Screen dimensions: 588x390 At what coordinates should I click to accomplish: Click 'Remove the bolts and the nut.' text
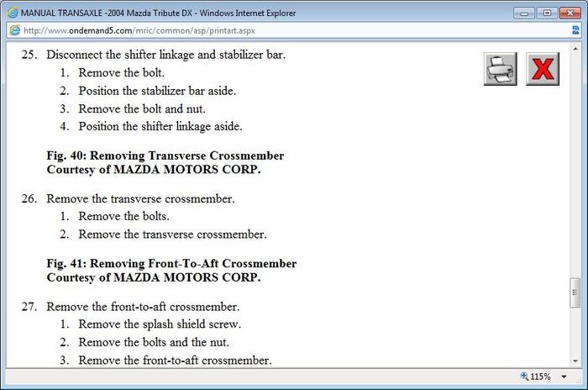coord(154,342)
